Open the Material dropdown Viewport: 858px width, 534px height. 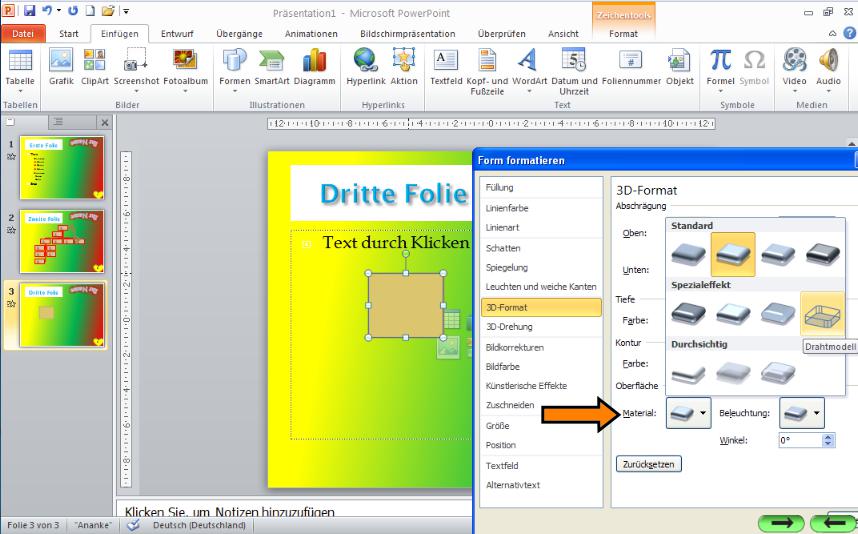coord(688,412)
